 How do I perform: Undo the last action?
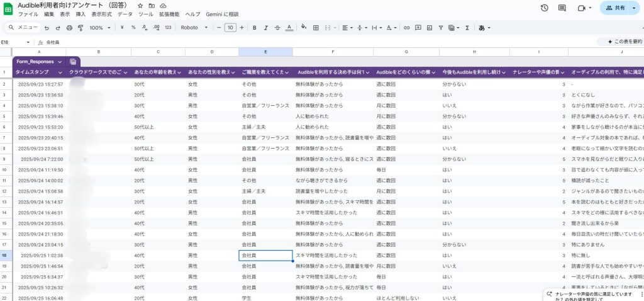coord(47,28)
